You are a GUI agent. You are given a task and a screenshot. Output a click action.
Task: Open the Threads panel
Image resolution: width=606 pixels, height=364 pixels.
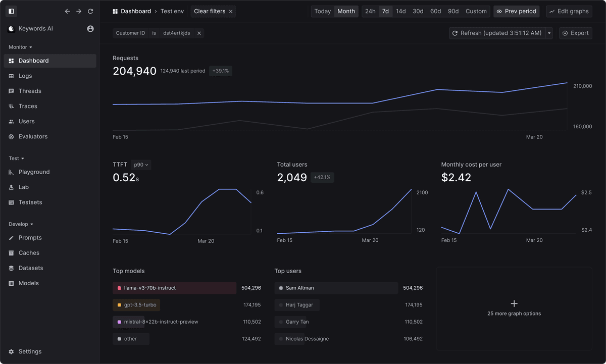pyautogui.click(x=29, y=91)
